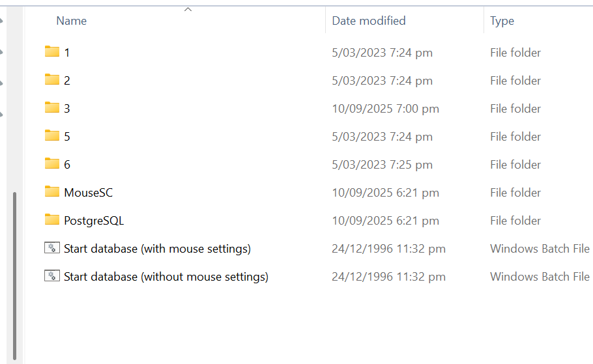Select the folder icon beside folder 5
Viewport: 593px width, 364px height.
[52, 136]
